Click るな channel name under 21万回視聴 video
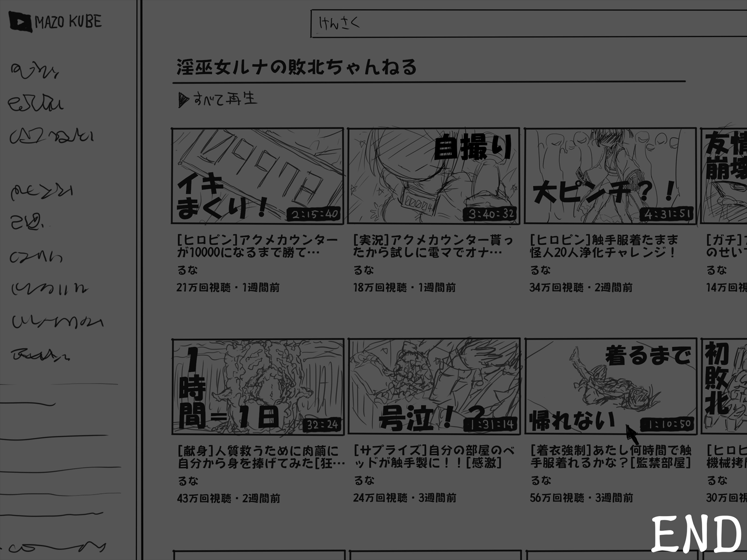Viewport: 747px width, 560px height. pos(187,270)
